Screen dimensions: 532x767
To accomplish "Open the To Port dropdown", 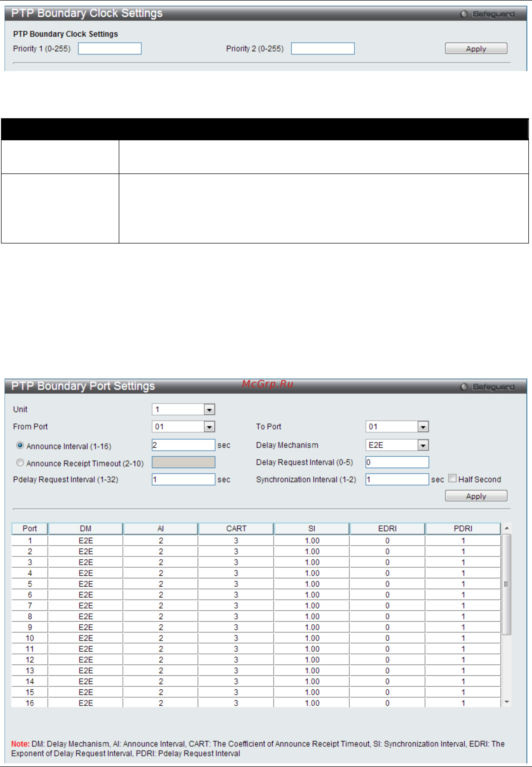I will tap(397, 427).
